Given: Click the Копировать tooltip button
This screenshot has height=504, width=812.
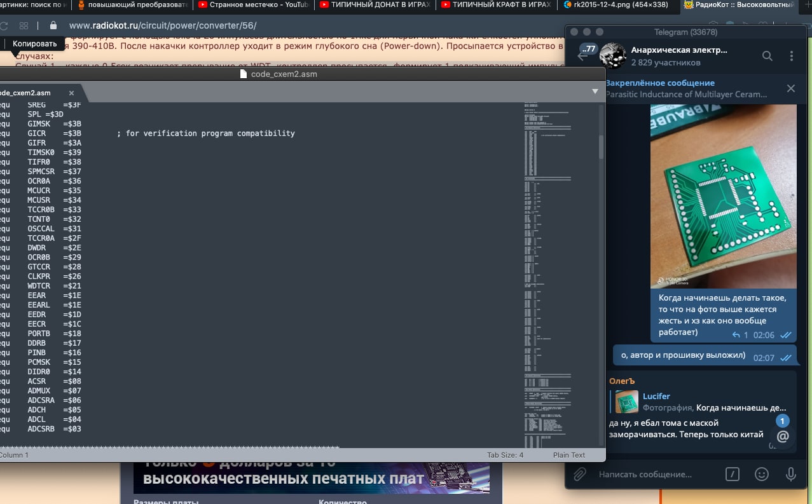Looking at the screenshot, I should (x=34, y=44).
